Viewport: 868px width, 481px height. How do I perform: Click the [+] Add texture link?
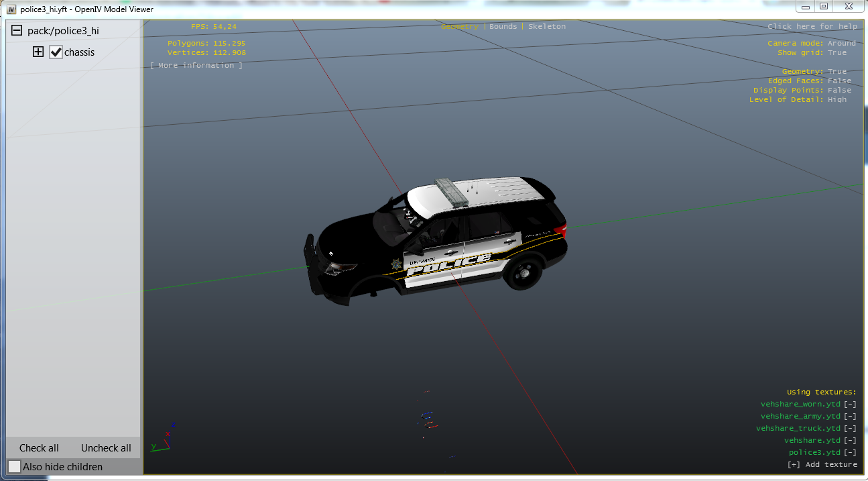point(822,465)
